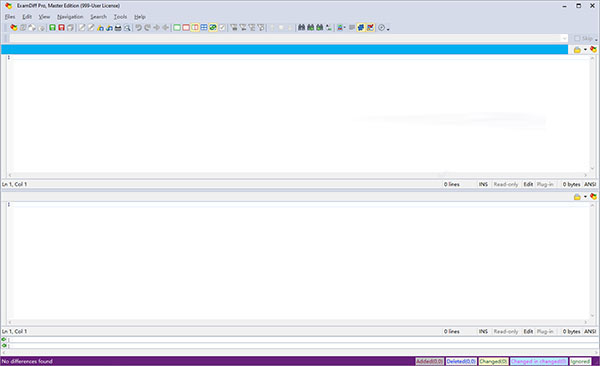600x366 pixels.
Task: Open print preview with the magnifier icon
Action: pyautogui.click(x=127, y=28)
